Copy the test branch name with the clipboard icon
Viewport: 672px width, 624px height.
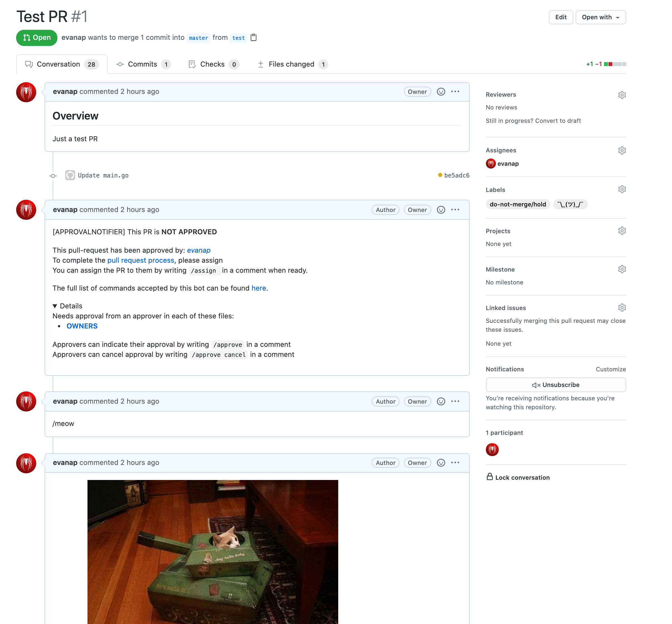[254, 38]
